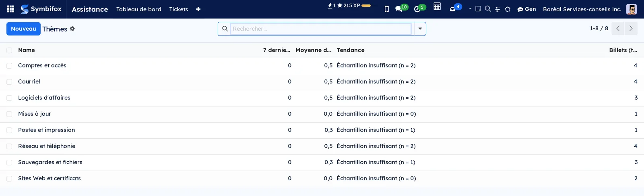Open the apps grid menu
Viewport: 644px width, 196px height.
11,9
